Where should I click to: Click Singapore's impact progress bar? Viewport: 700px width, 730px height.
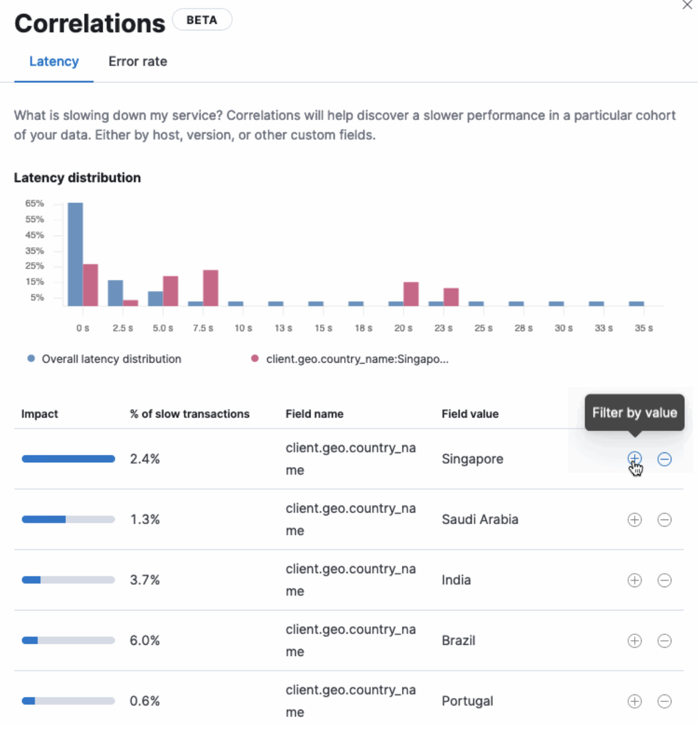[68, 459]
